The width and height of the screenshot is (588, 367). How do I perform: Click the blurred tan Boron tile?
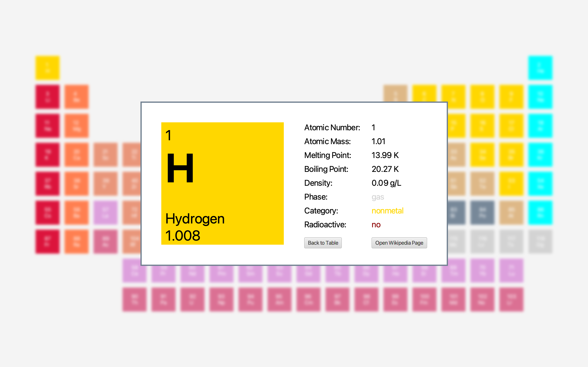click(395, 93)
